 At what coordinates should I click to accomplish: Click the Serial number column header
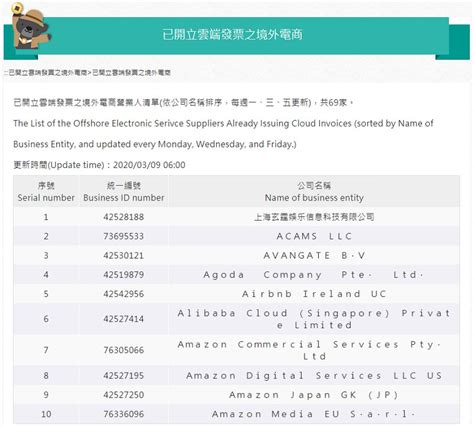46,192
